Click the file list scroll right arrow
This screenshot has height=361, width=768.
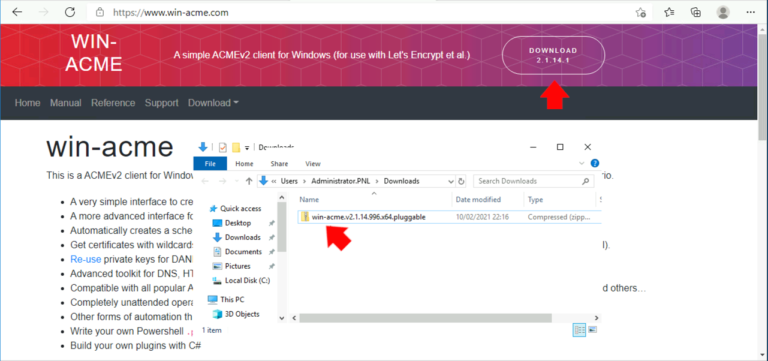coord(597,318)
